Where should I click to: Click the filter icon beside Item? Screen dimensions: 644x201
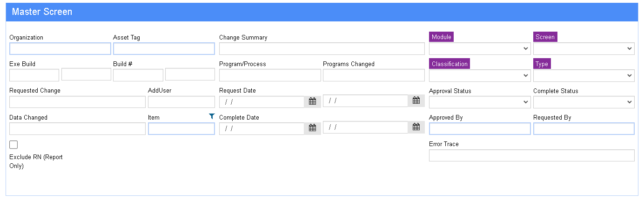click(x=212, y=116)
